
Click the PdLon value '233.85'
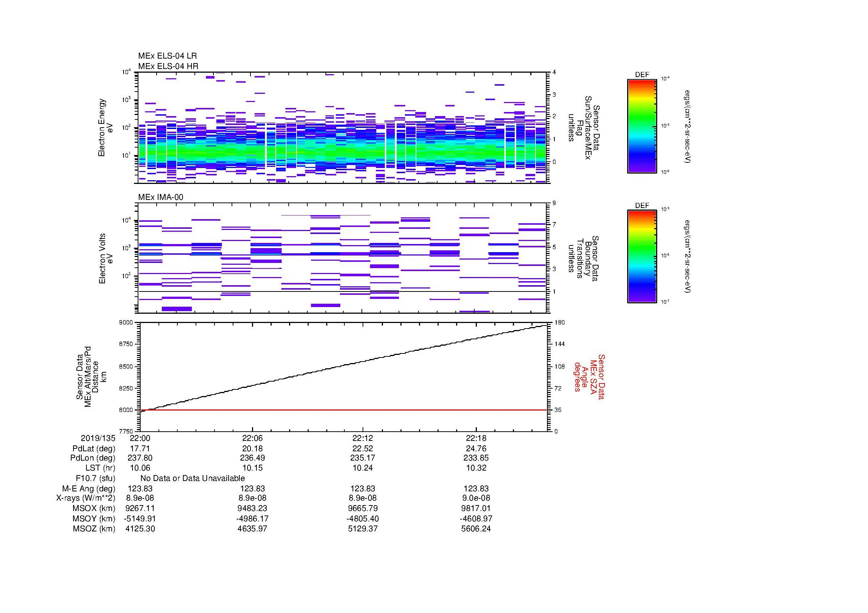click(x=476, y=458)
